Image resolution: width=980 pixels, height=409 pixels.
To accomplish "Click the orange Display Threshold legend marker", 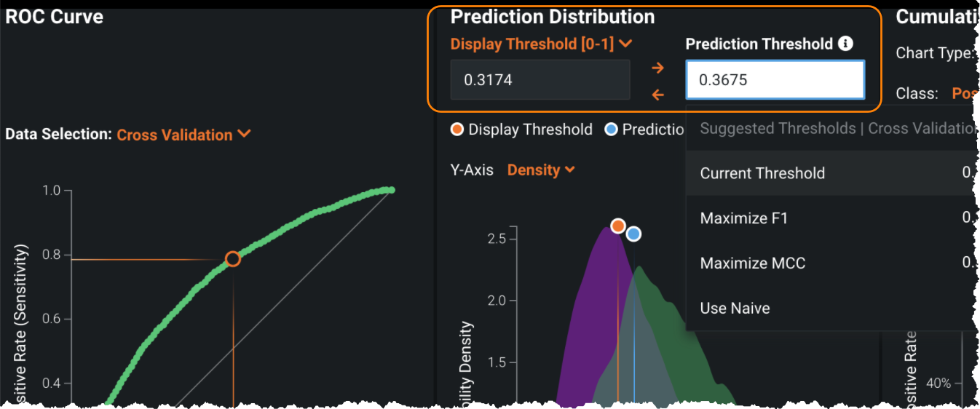I will click(x=457, y=130).
